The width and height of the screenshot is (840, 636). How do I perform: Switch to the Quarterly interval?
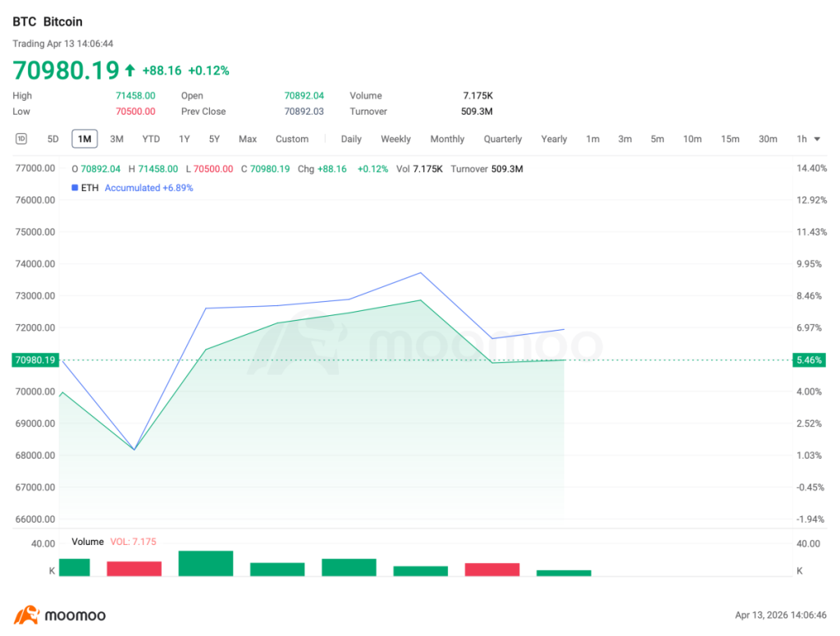503,139
